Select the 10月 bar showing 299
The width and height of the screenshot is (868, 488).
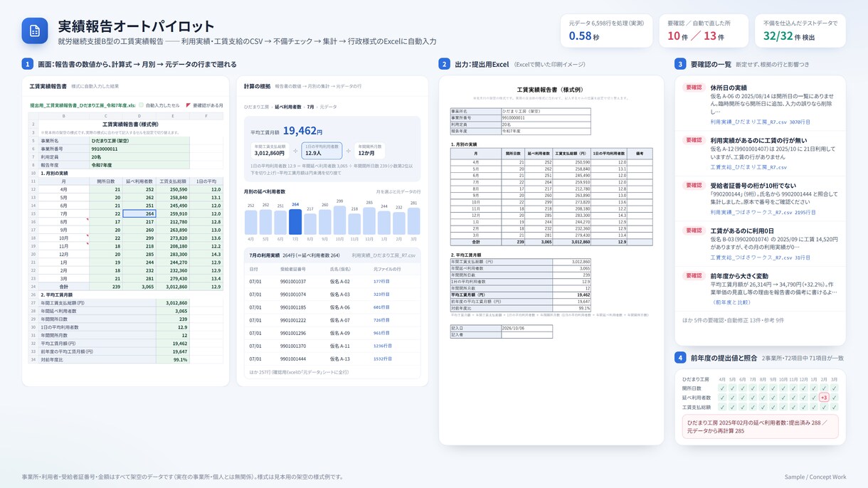pyautogui.click(x=339, y=221)
